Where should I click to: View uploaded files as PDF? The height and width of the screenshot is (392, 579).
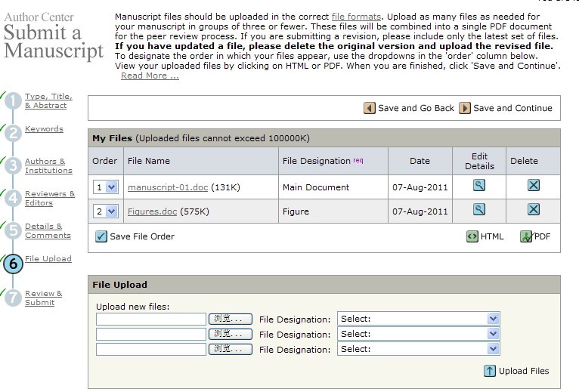[535, 236]
